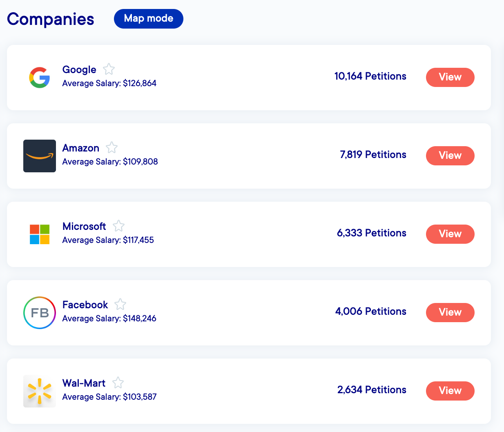This screenshot has height=432, width=504.
Task: Open Microsoft via its View button
Action: pos(450,234)
